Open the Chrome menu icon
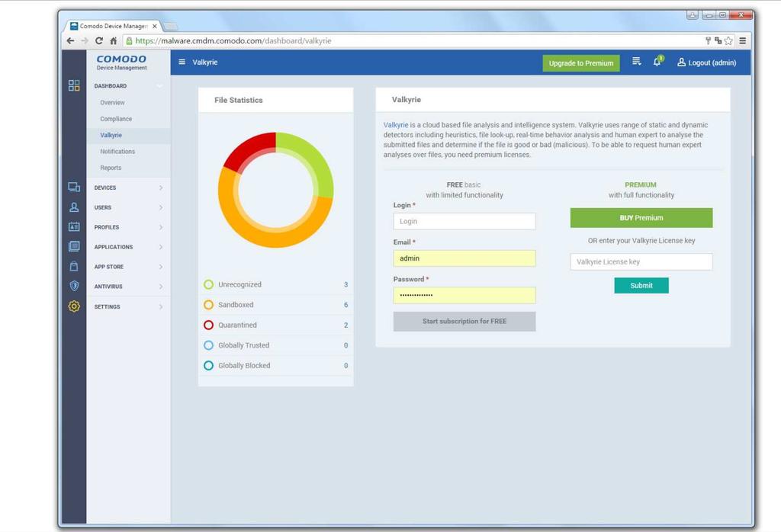 (x=743, y=41)
